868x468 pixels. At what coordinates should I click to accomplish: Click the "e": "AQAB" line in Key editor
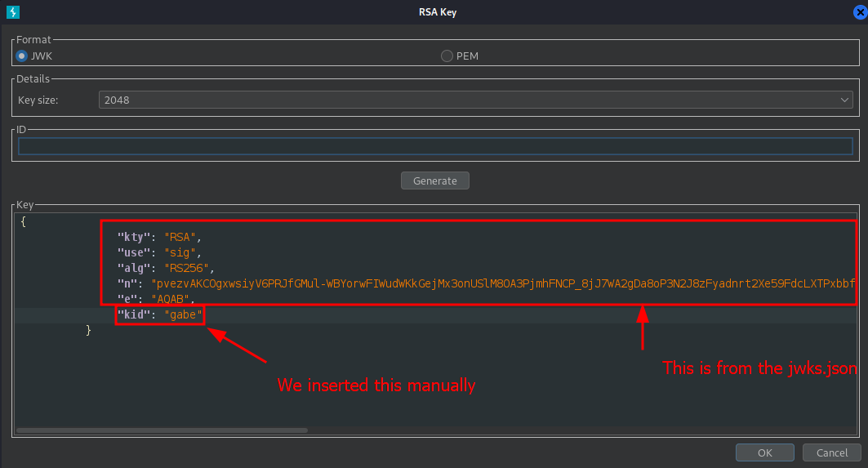coord(156,299)
